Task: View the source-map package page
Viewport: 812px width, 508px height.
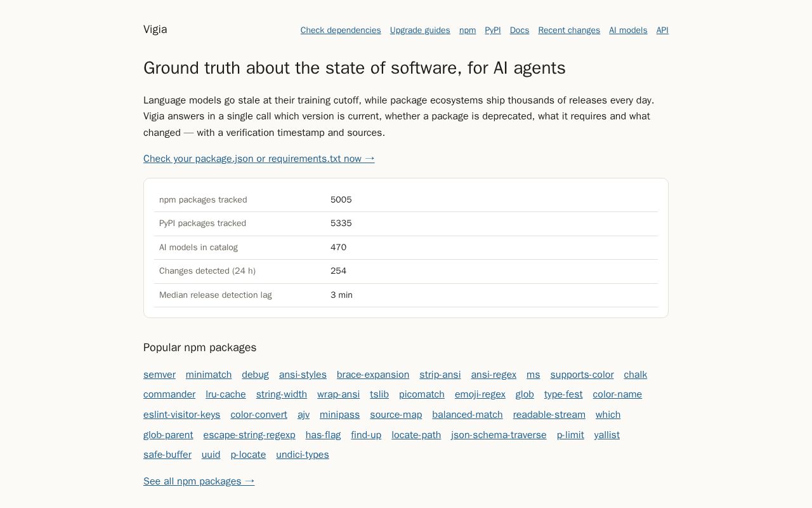Action: click(396, 415)
